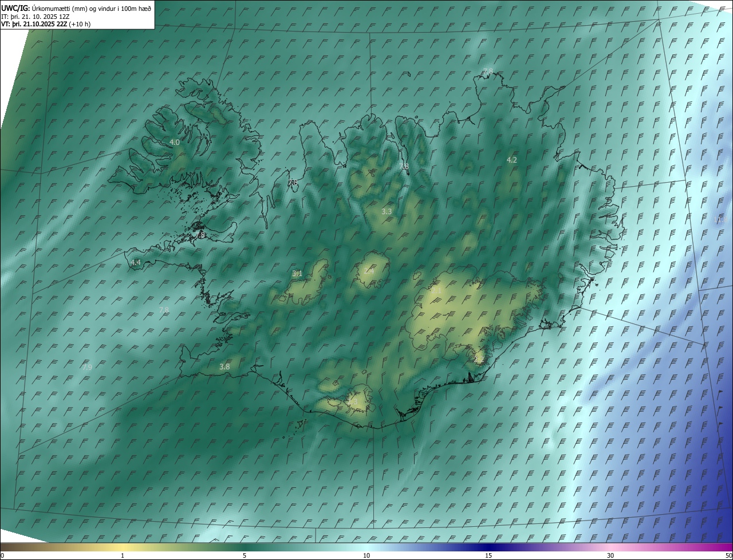Click the initial time line 'IT: þri. 21. 10. 2025 12Z'

click(36, 17)
